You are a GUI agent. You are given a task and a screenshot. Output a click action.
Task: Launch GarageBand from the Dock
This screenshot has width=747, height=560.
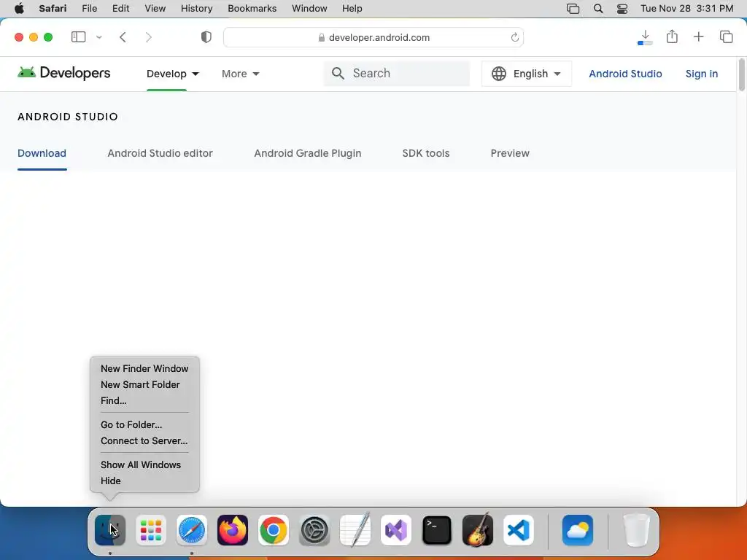pos(478,530)
